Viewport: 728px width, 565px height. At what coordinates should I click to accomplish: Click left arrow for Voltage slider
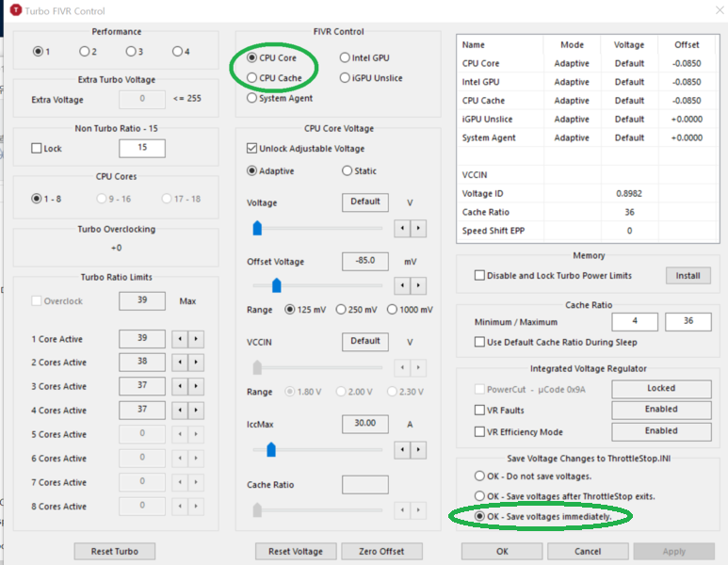click(402, 229)
